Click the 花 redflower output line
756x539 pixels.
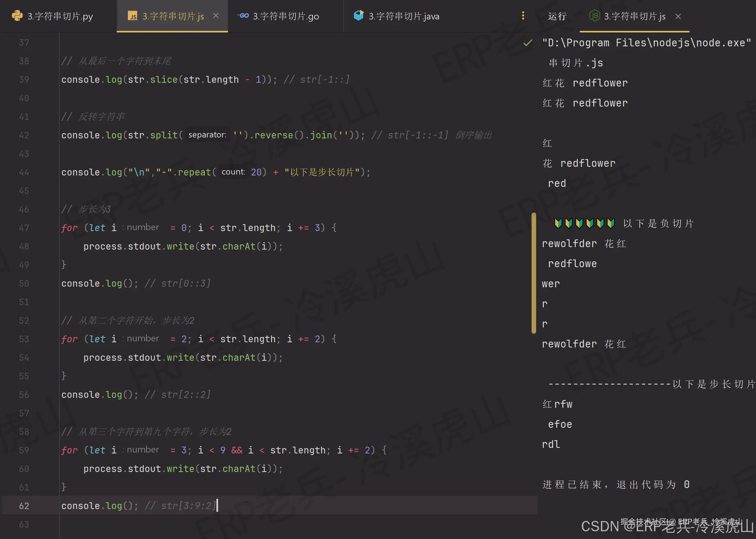pyautogui.click(x=579, y=163)
